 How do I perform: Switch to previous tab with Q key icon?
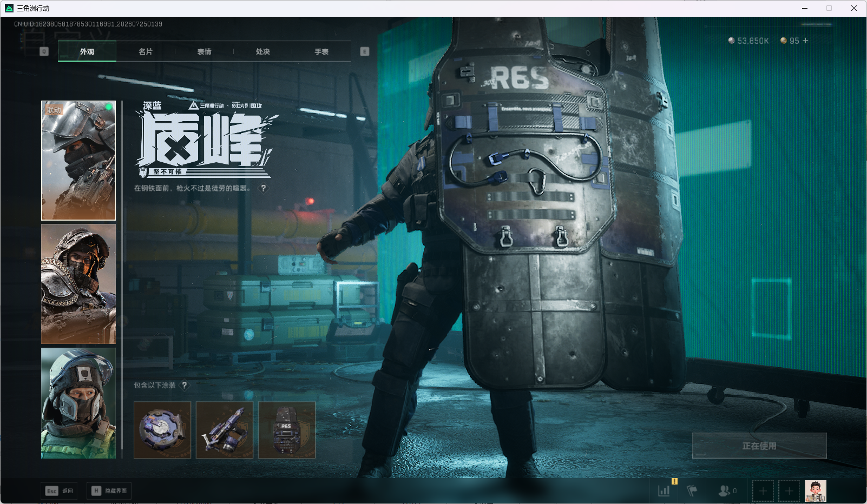point(44,51)
